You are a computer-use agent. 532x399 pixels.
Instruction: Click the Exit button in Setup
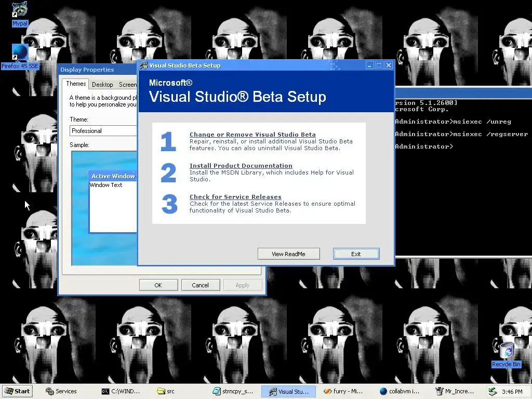click(356, 254)
